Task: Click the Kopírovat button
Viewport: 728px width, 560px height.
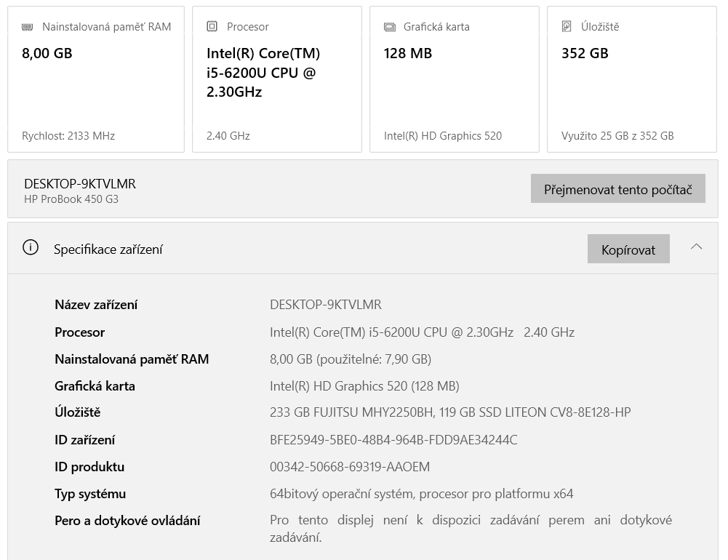Action: click(628, 248)
